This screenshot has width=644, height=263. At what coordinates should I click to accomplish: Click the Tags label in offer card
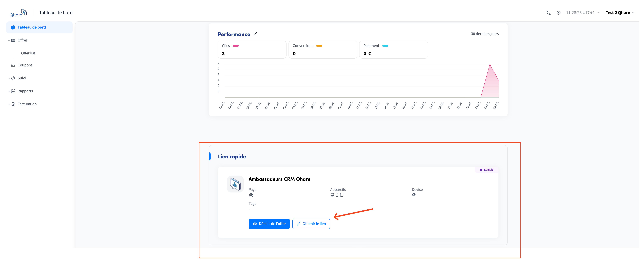[x=252, y=204]
